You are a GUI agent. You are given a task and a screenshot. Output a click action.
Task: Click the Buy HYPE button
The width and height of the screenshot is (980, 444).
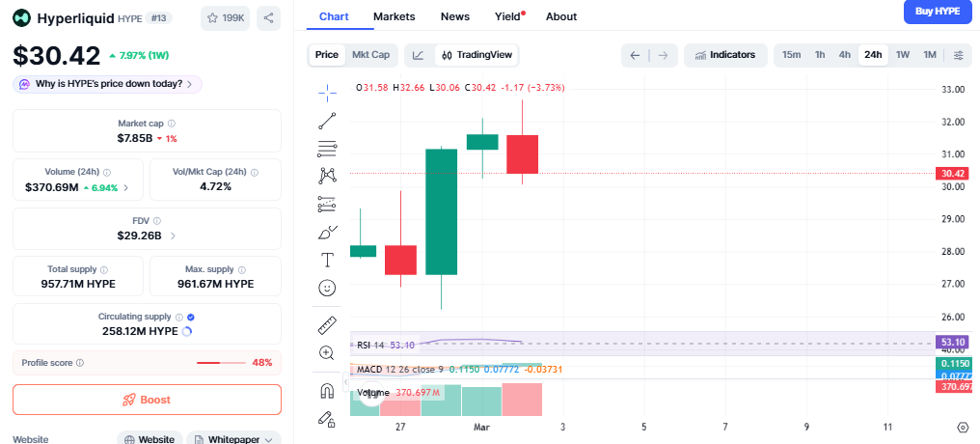[937, 12]
